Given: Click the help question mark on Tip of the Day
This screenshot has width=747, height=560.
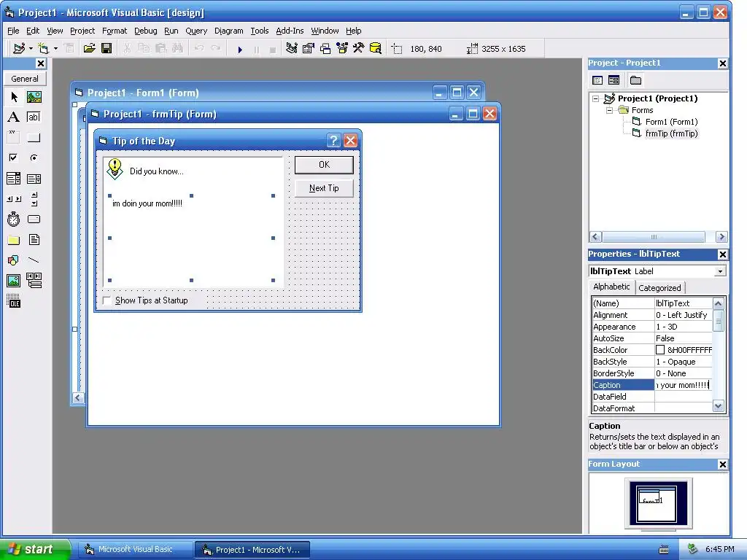Looking at the screenshot, I should [x=333, y=141].
